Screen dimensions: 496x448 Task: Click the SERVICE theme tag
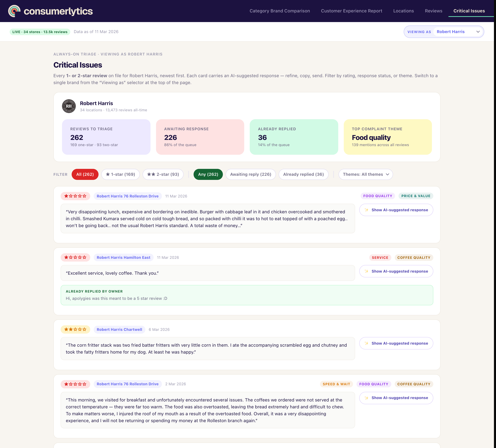[x=380, y=257]
